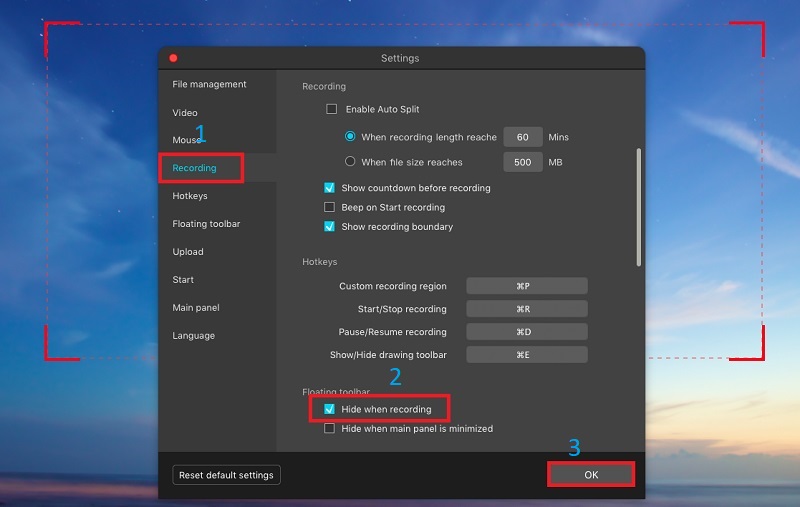Confirm settings with the OK button
Image resolution: width=800 pixels, height=507 pixels.
pos(591,475)
